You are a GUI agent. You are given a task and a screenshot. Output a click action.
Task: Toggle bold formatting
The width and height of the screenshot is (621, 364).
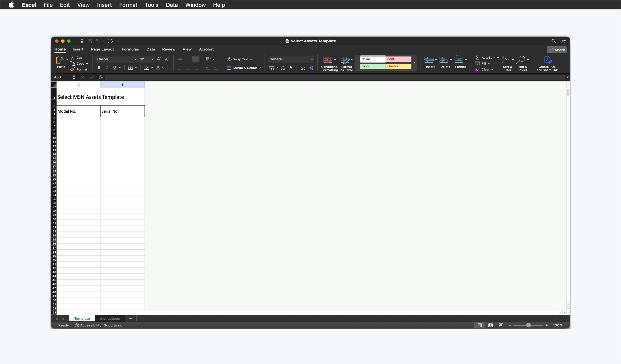[99, 68]
